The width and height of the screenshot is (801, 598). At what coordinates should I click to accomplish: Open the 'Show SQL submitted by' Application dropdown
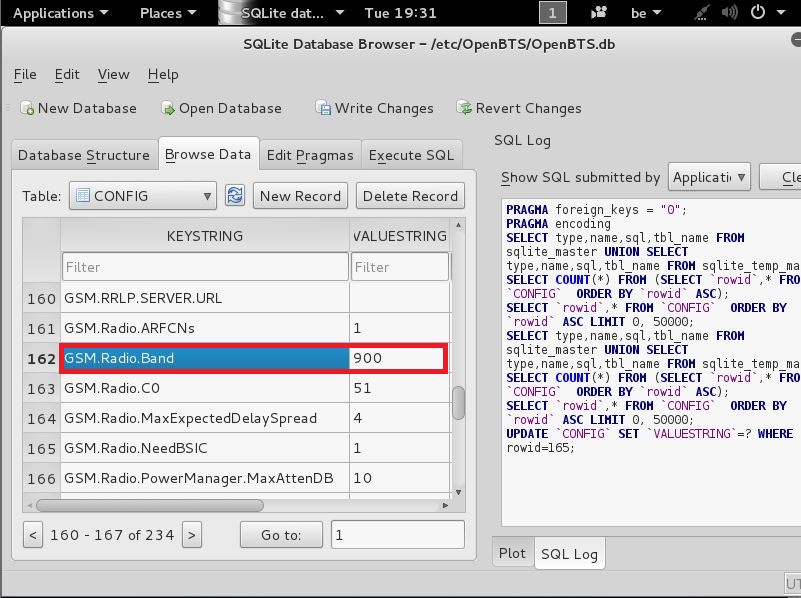pos(709,177)
